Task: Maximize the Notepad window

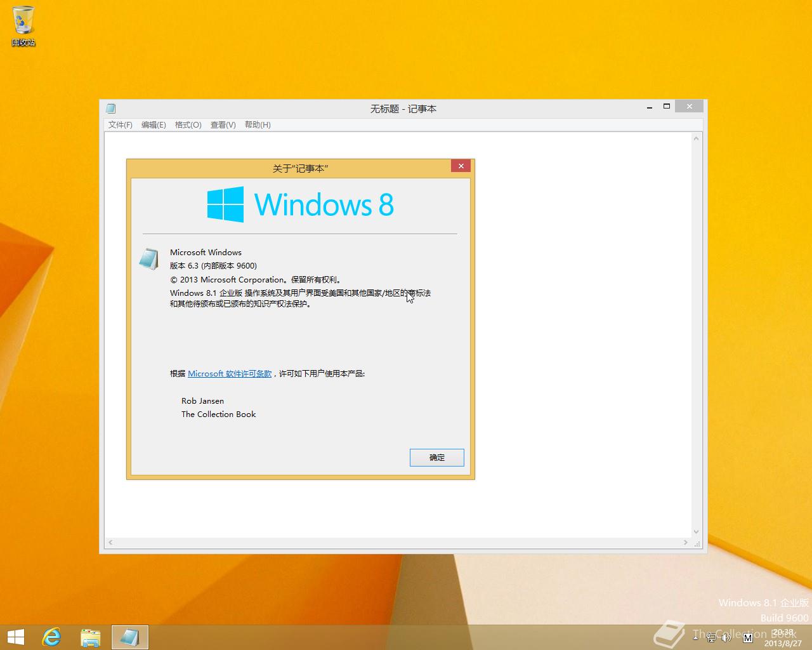Action: click(667, 107)
